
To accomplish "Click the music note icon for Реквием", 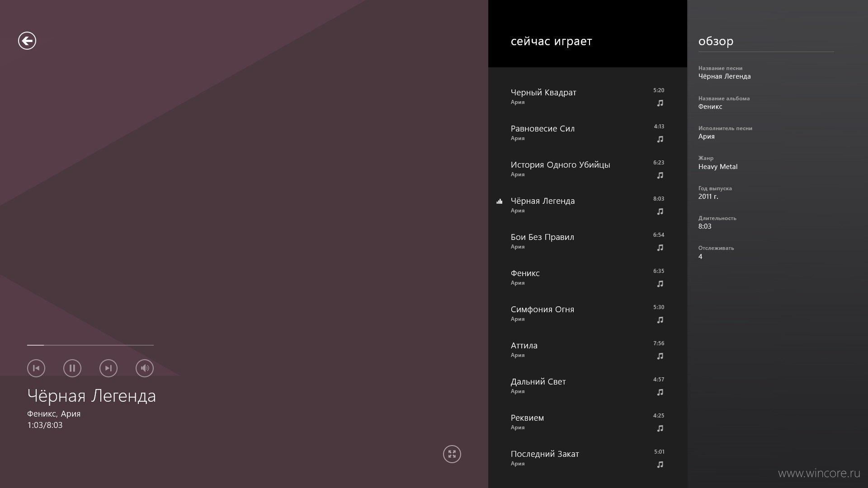I will click(660, 428).
